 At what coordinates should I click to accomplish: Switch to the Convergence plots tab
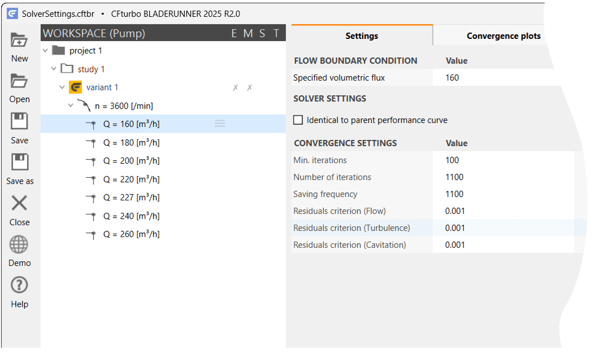[503, 36]
